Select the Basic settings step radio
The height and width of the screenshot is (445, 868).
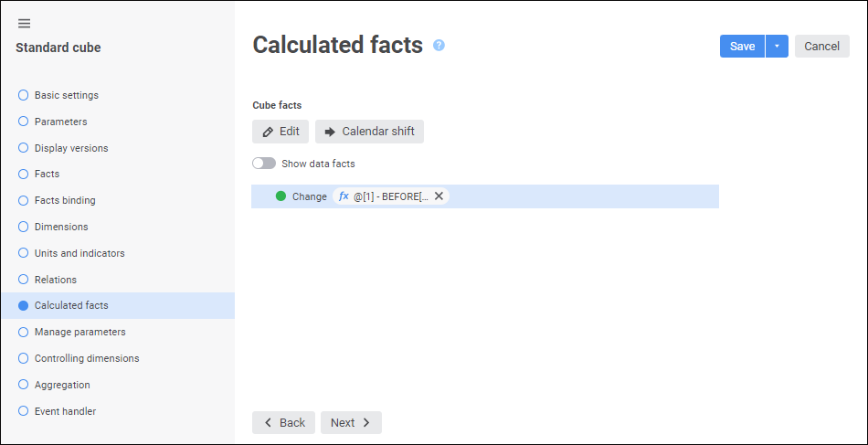click(x=24, y=95)
